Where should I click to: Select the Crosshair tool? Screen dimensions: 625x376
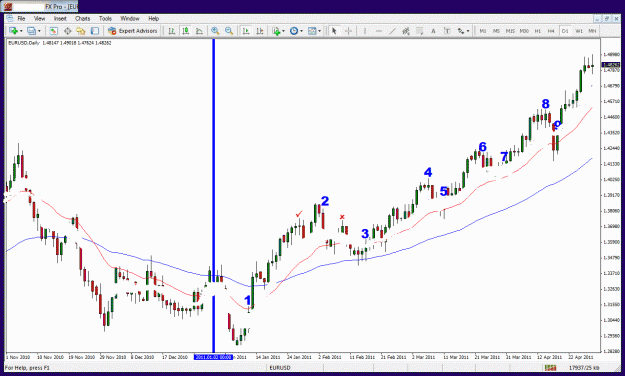(348, 31)
